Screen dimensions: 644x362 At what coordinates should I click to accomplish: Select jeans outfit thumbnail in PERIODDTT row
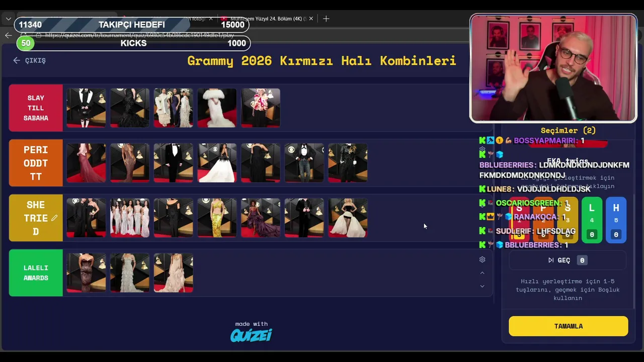304,163
